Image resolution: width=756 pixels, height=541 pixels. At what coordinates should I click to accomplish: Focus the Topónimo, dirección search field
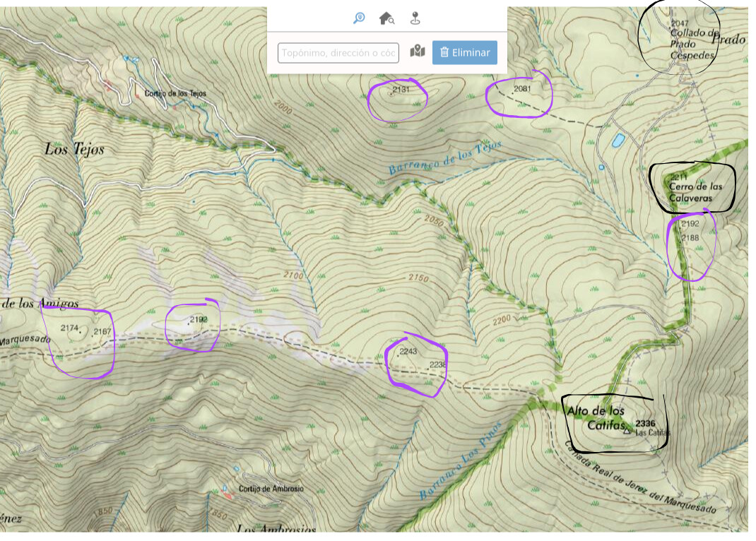pos(338,53)
